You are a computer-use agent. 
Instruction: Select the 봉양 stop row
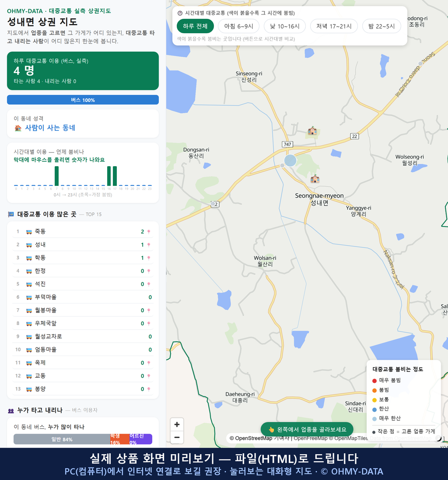pyautogui.click(x=83, y=389)
